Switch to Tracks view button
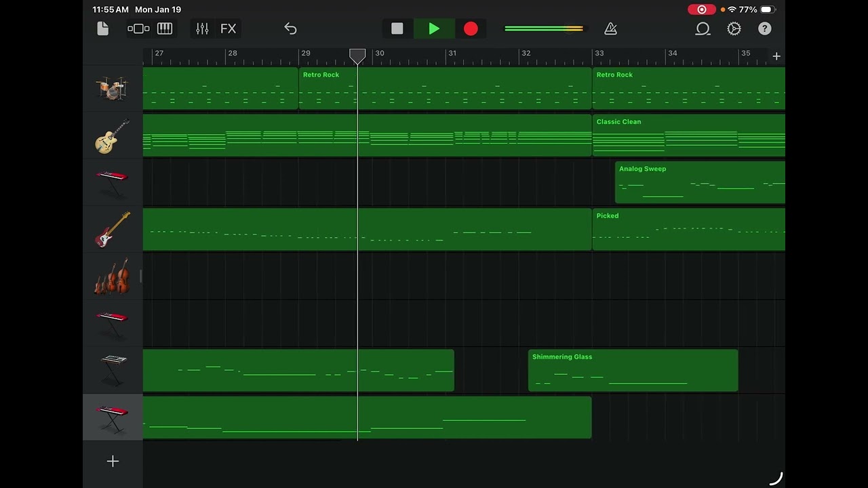The width and height of the screenshot is (868, 488). coord(138,28)
